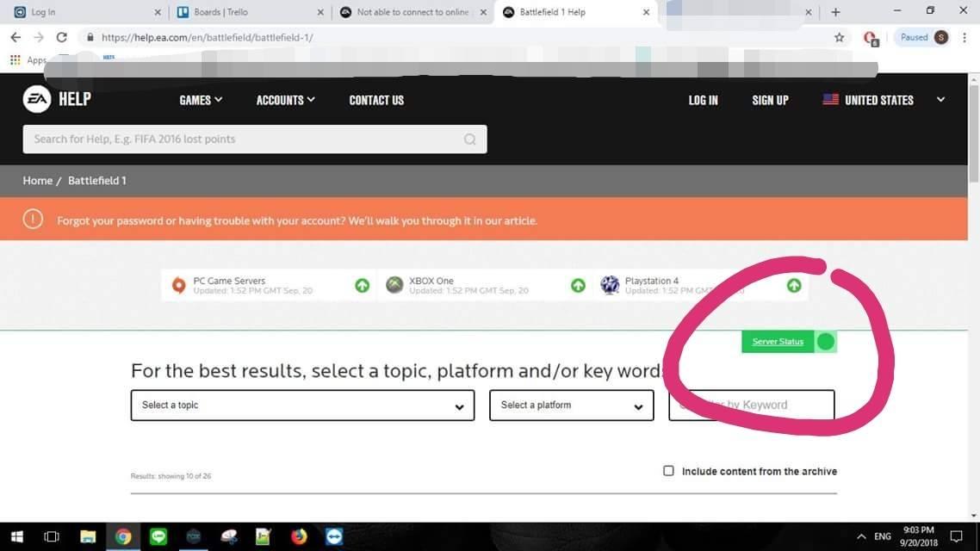The image size is (980, 551).
Task: Click Paused profile button
Action: point(923,38)
